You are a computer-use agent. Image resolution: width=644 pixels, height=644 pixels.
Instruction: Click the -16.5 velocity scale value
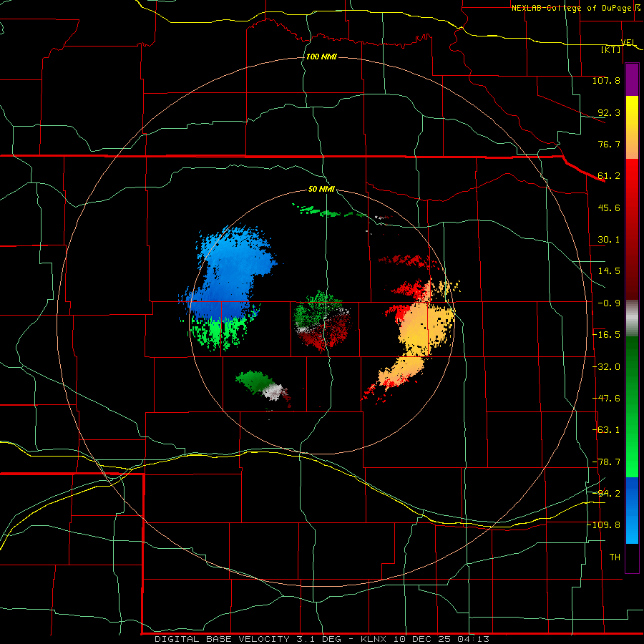pyautogui.click(x=607, y=335)
